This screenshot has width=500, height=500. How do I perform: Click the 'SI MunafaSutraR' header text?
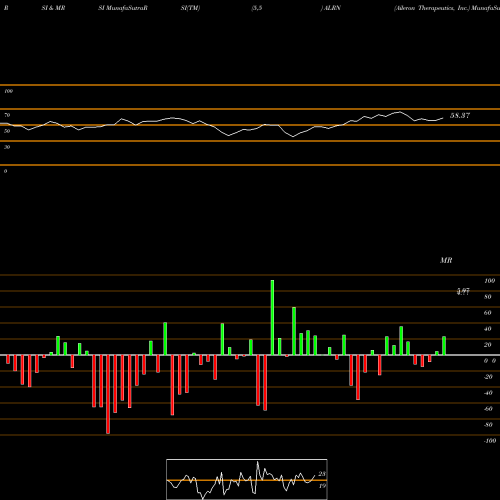[x=123, y=8]
